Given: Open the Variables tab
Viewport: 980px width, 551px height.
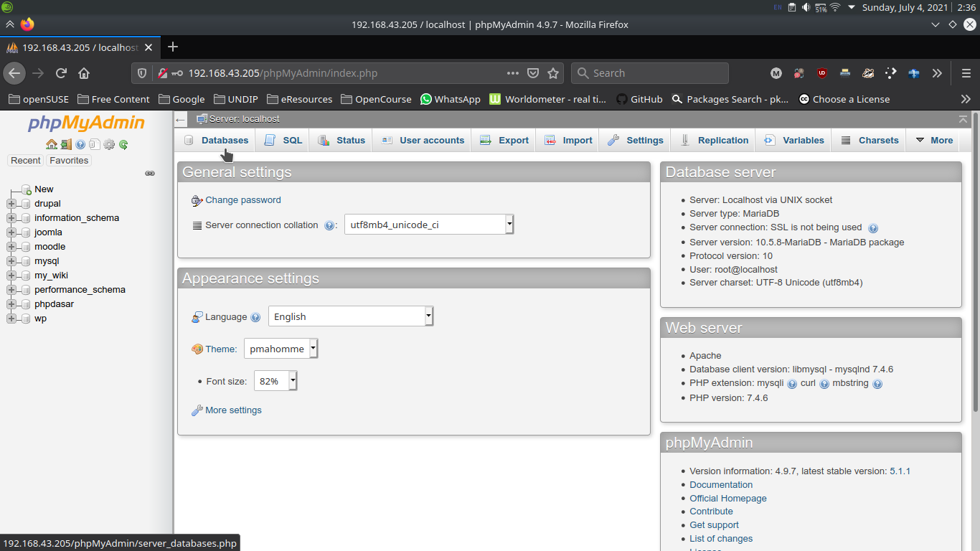Looking at the screenshot, I should [x=794, y=141].
